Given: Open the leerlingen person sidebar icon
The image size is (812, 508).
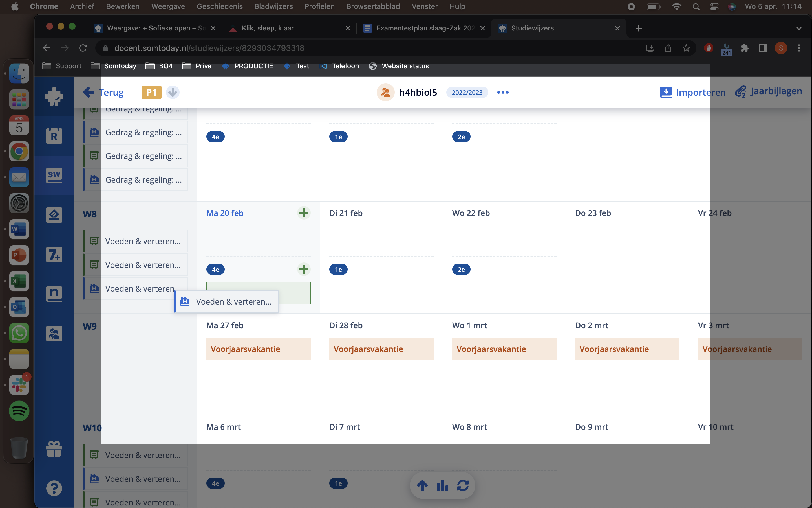Looking at the screenshot, I should (x=54, y=333).
